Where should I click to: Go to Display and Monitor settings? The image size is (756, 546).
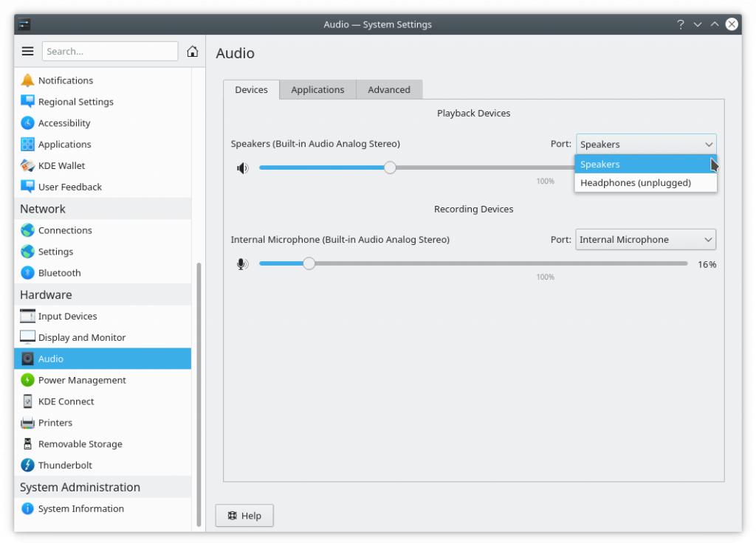coord(82,338)
